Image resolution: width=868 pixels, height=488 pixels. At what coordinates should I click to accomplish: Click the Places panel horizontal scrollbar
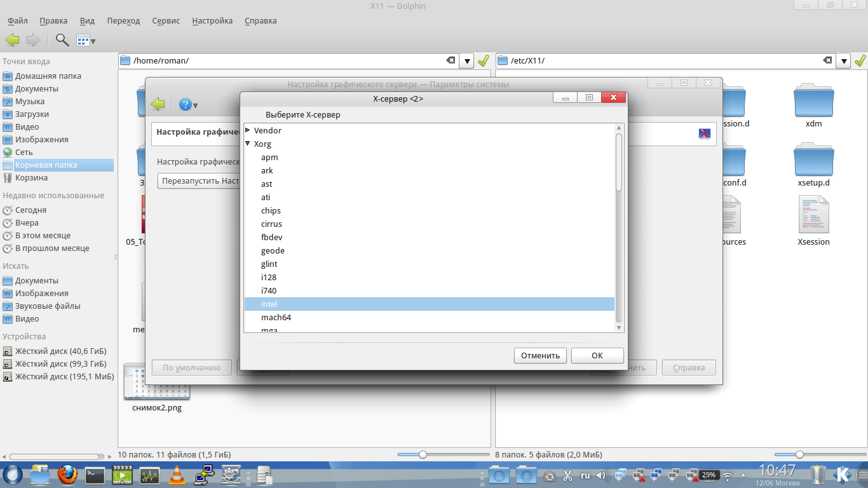[x=56, y=456]
